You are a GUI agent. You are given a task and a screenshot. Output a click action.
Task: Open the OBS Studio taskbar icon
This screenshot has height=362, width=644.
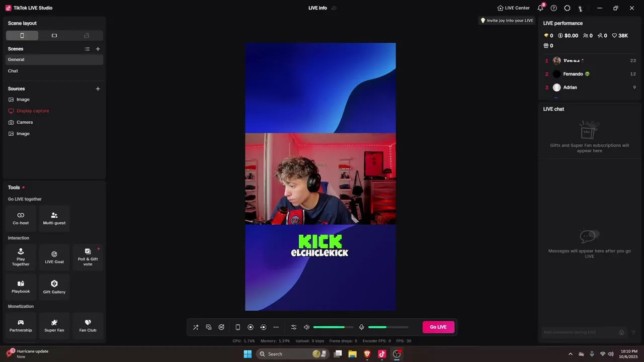[396, 354]
